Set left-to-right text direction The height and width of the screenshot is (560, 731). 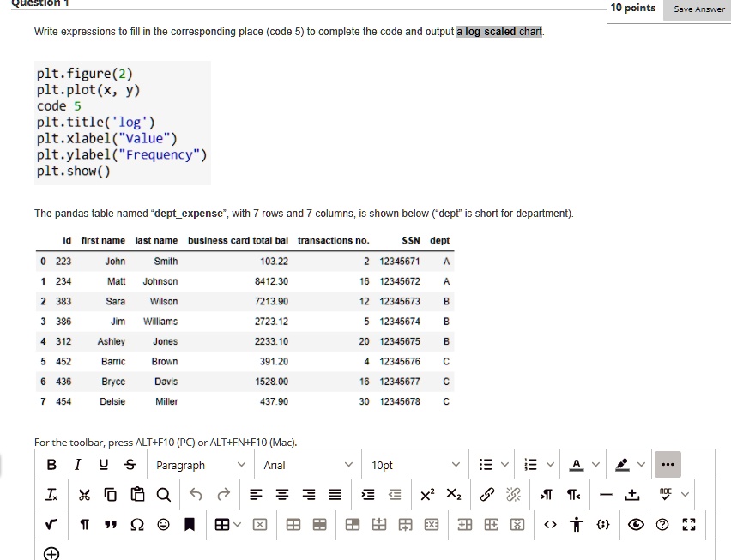[547, 494]
